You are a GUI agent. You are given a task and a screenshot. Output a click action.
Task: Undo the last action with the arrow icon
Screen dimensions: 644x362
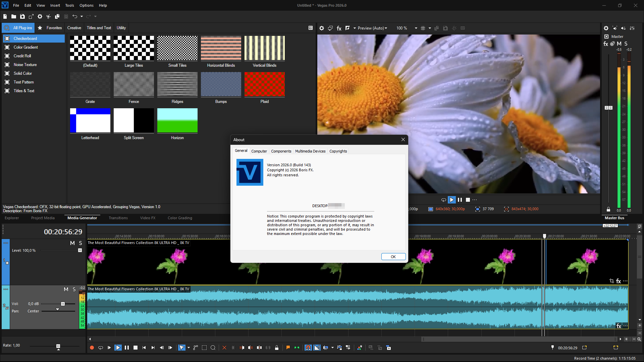click(75, 16)
